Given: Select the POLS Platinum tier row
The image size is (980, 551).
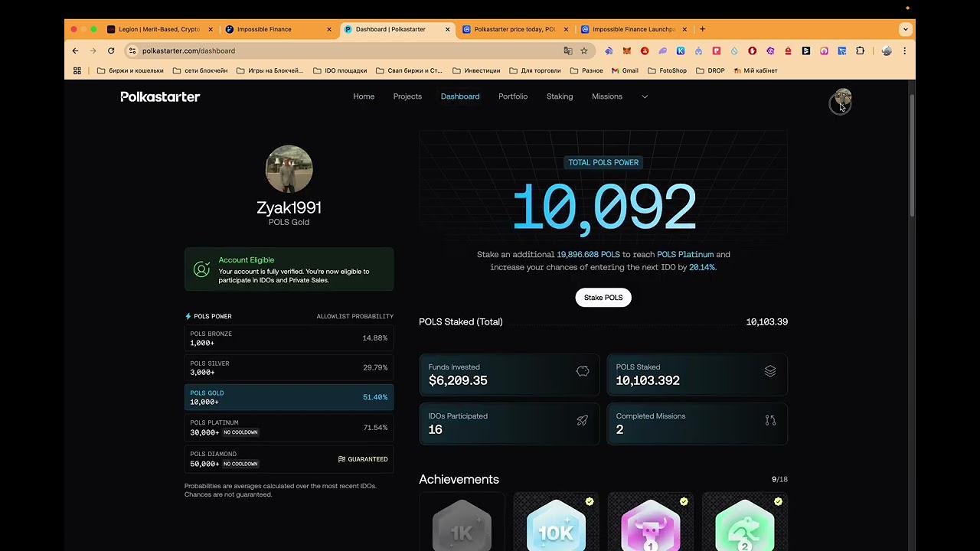Looking at the screenshot, I should (289, 428).
